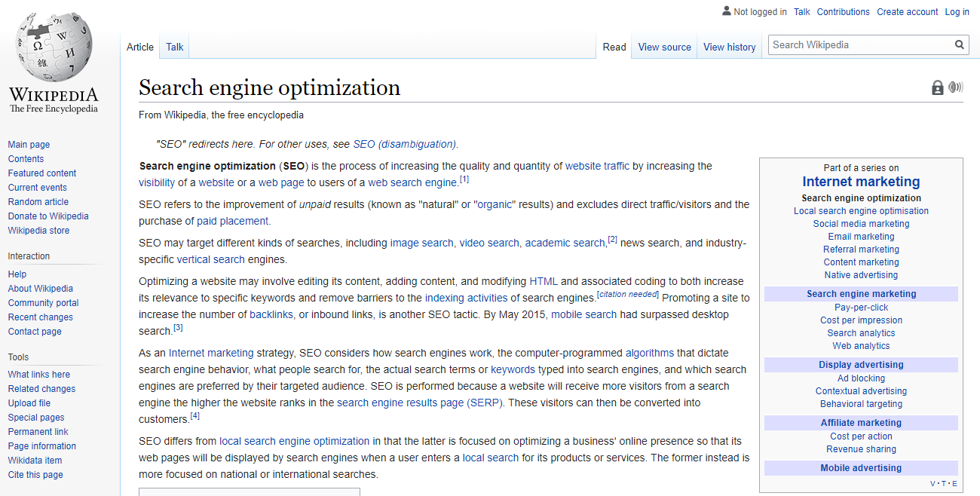Switch to the View source tab

pyautogui.click(x=664, y=47)
